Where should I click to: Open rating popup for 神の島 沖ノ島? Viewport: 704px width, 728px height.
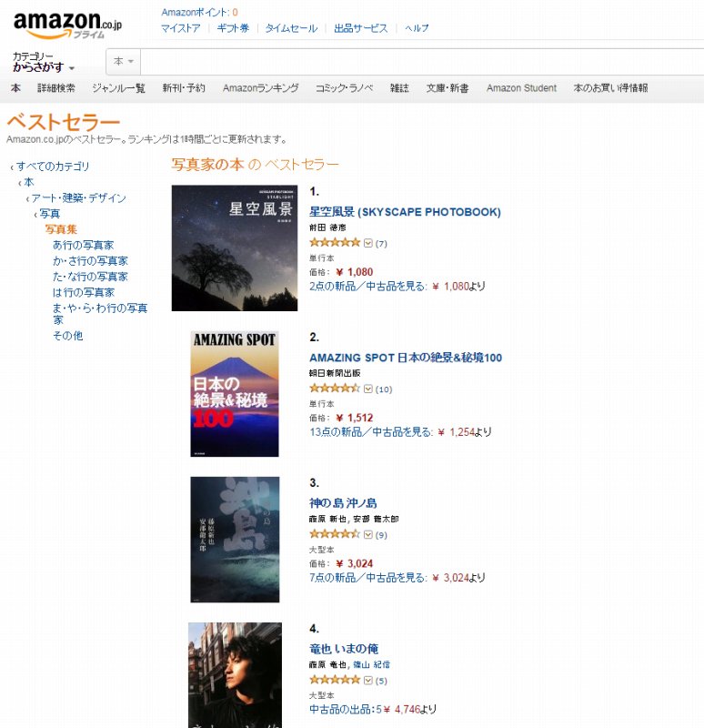point(368,534)
